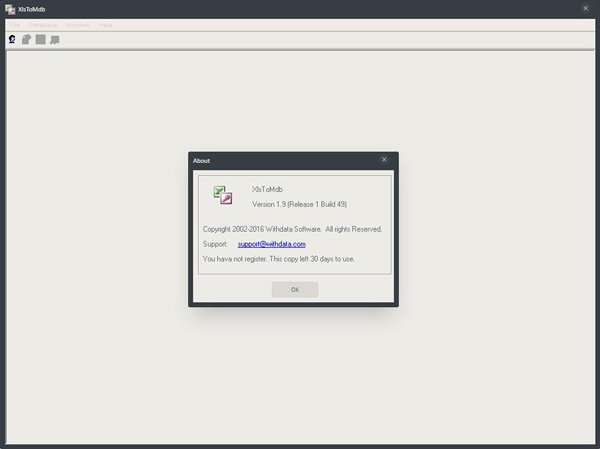
Task: Open the File menu
Action: [x=15, y=25]
